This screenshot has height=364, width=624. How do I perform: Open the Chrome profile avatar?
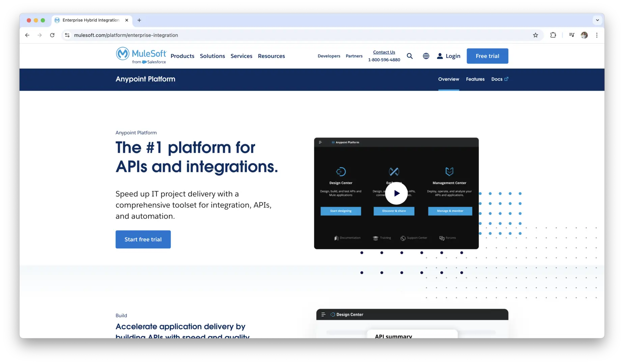pos(584,35)
